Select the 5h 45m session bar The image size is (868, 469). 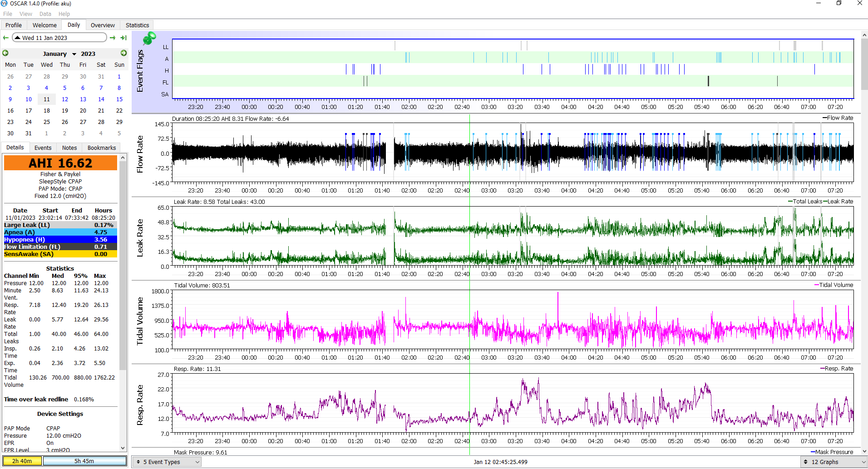click(84, 461)
